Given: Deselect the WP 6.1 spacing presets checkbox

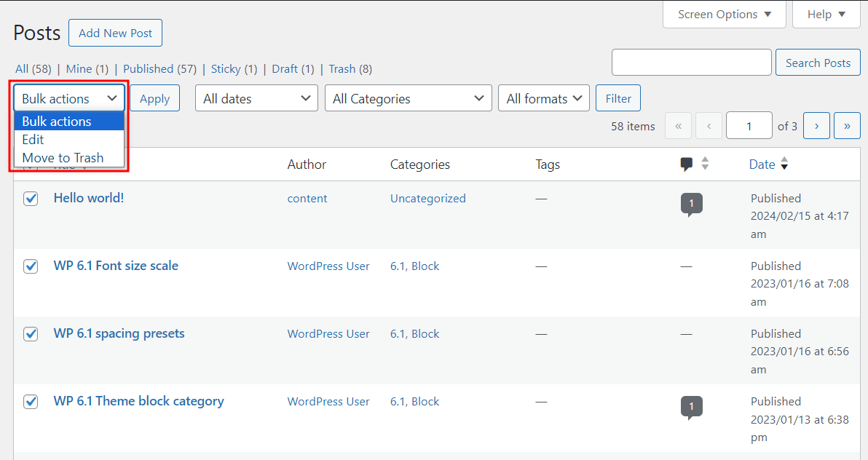Looking at the screenshot, I should point(30,333).
